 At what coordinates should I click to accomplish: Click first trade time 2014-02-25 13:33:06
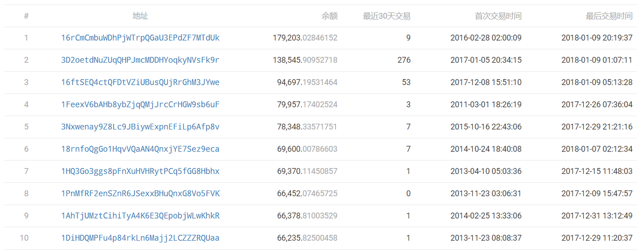point(486,216)
